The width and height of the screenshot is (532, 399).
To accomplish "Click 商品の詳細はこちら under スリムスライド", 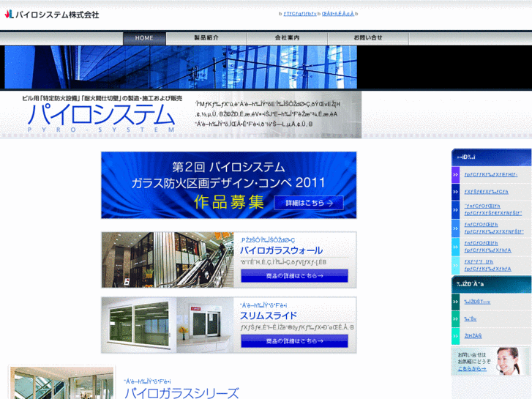I will pyautogui.click(x=294, y=341).
